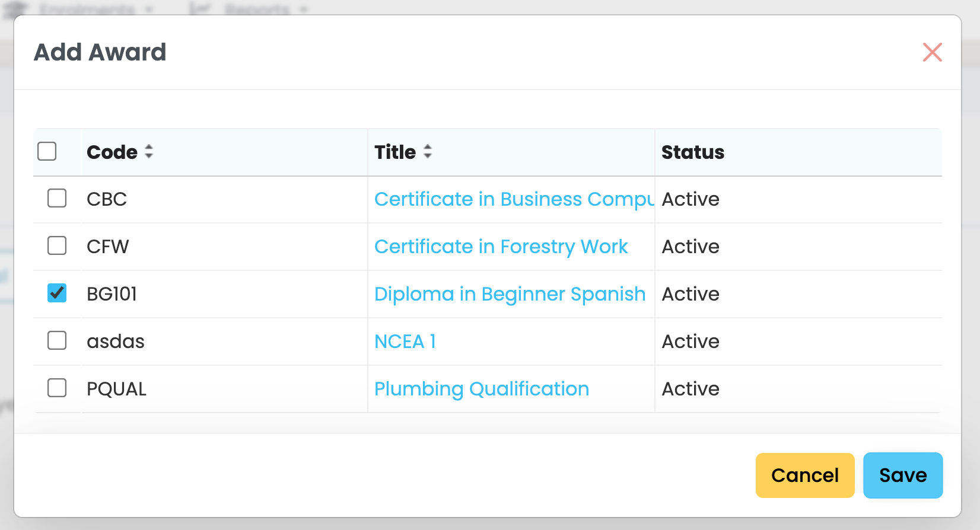The width and height of the screenshot is (980, 530).
Task: Select the CFW award checkbox
Action: point(57,245)
